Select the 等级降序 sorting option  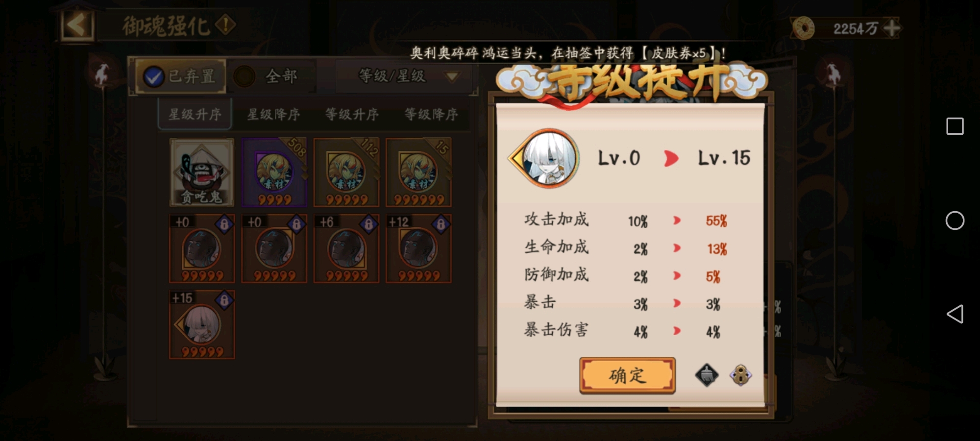point(431,114)
